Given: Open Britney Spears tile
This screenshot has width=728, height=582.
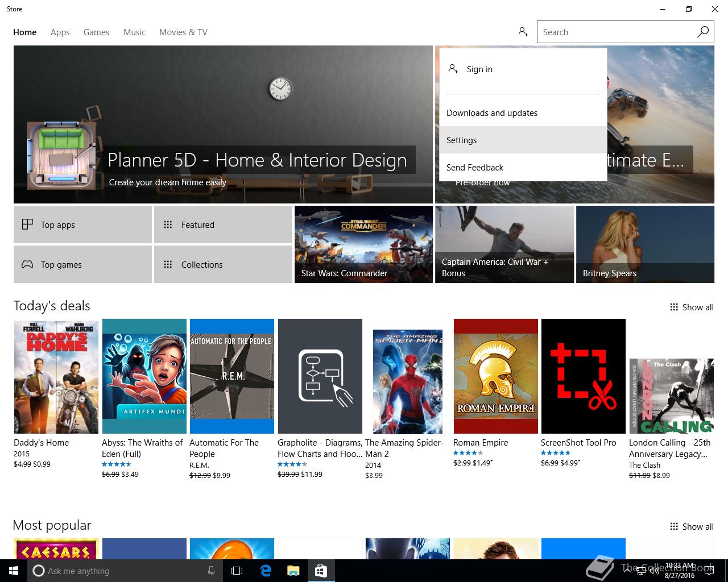Looking at the screenshot, I should tap(645, 244).
